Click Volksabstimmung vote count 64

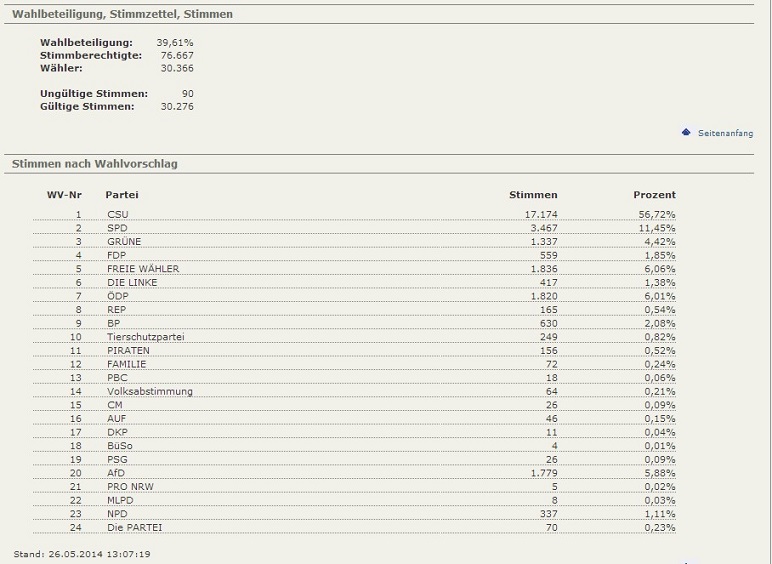pyautogui.click(x=551, y=392)
